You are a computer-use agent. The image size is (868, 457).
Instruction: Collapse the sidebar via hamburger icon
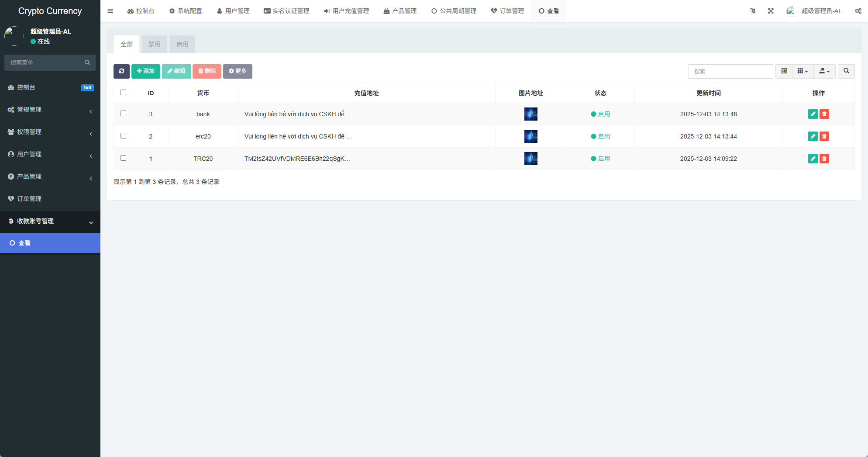110,10
